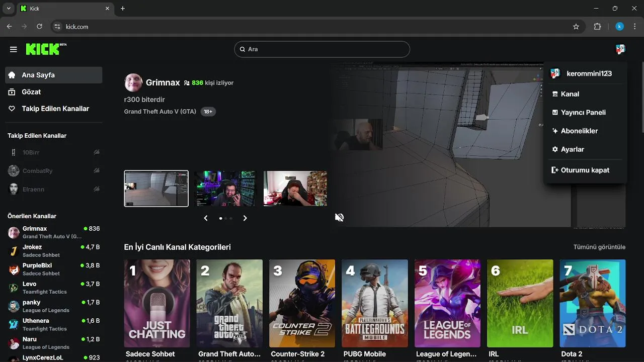Open IRL category card
Screen dimensions: 644x362
(x=520, y=303)
